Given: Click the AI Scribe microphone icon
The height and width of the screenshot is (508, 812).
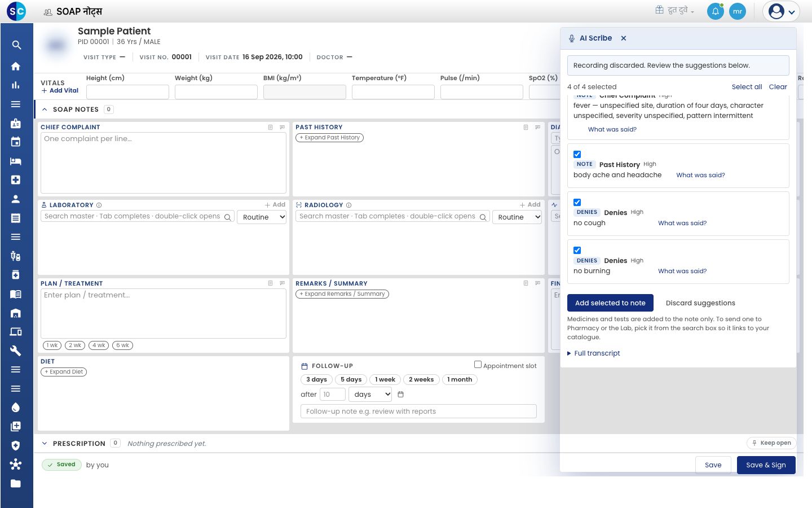Looking at the screenshot, I should [x=572, y=38].
